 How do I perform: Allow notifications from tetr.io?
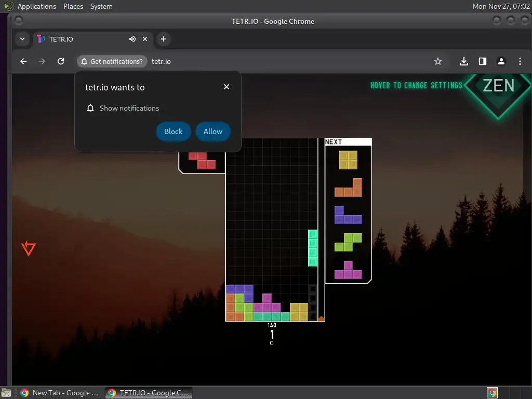(x=212, y=131)
